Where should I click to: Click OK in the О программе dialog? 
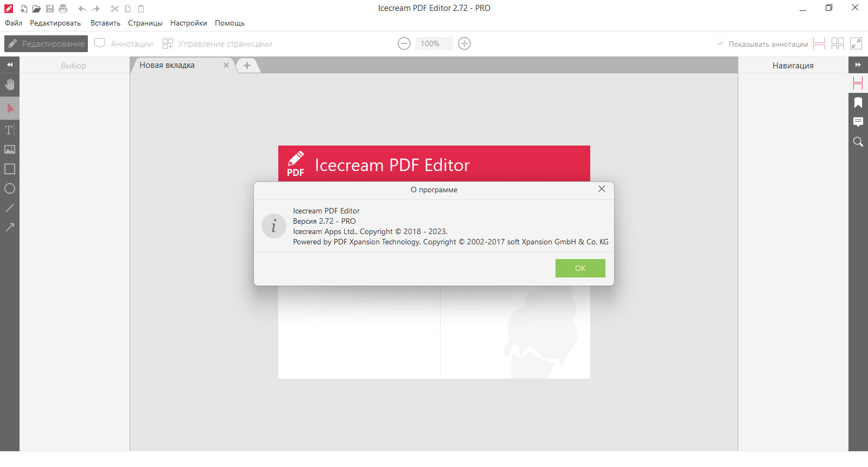coord(580,268)
